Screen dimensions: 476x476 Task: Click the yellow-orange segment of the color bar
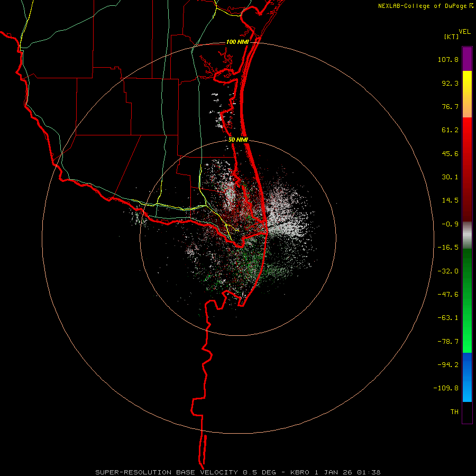pyautogui.click(x=467, y=94)
